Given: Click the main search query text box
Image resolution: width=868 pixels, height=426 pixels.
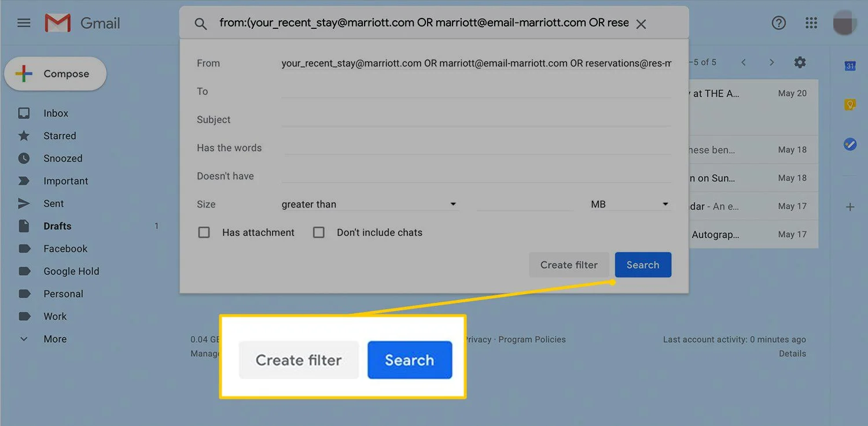Looking at the screenshot, I should 424,23.
